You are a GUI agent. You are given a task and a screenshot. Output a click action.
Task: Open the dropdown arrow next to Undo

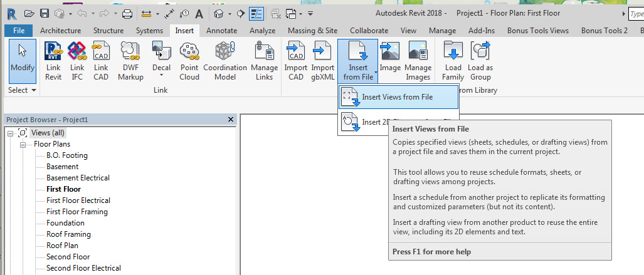pos(93,14)
